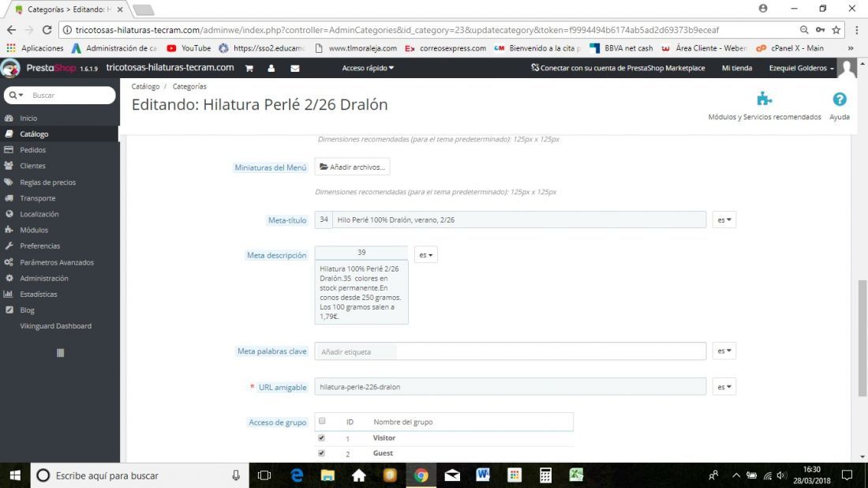
Task: Toggle Visitor group access checkbox
Action: 322,437
